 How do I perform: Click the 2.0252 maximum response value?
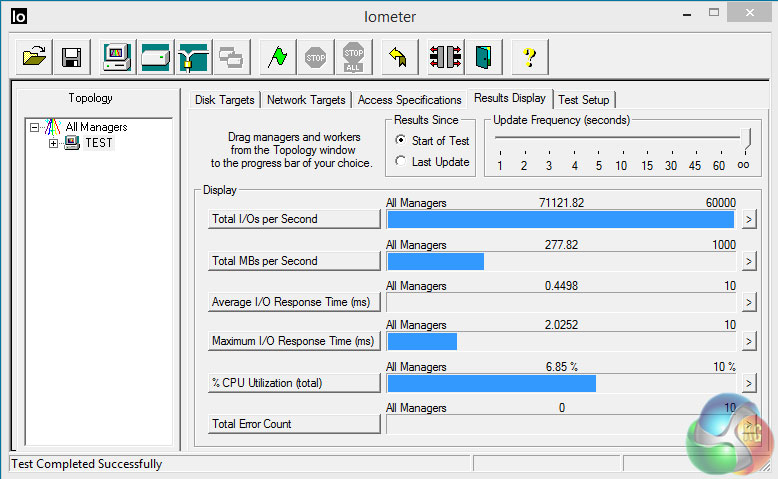561,325
